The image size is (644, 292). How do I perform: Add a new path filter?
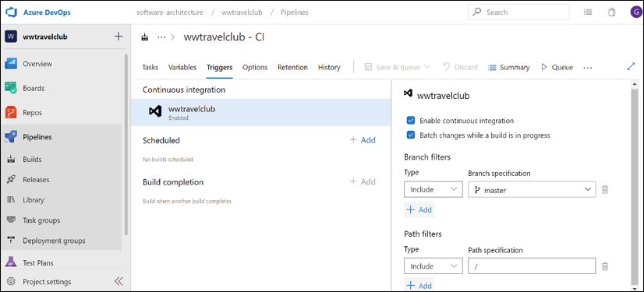click(419, 286)
